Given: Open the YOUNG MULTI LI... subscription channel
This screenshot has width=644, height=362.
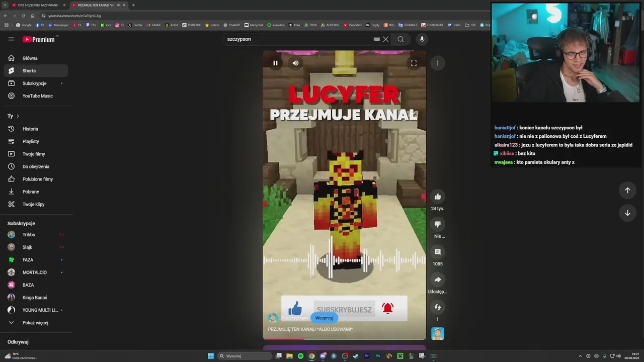Looking at the screenshot, I should pyautogui.click(x=36, y=310).
